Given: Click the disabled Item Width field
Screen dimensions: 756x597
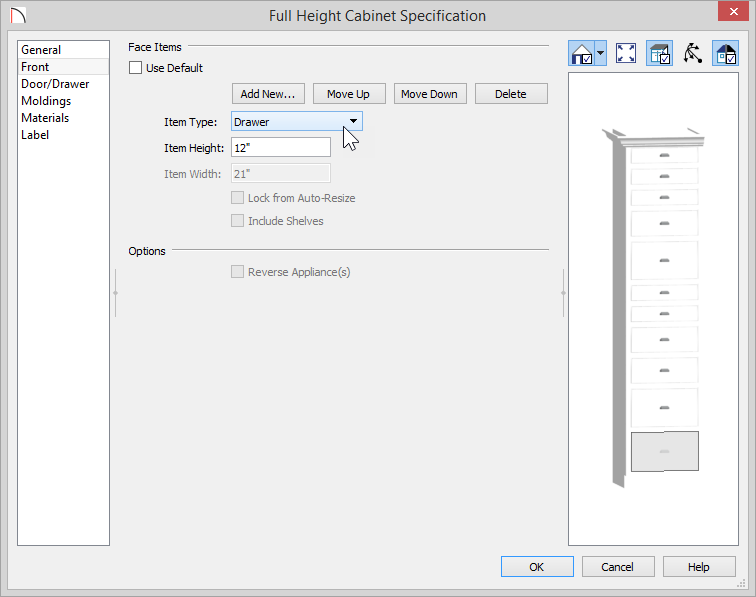Looking at the screenshot, I should tap(281, 174).
